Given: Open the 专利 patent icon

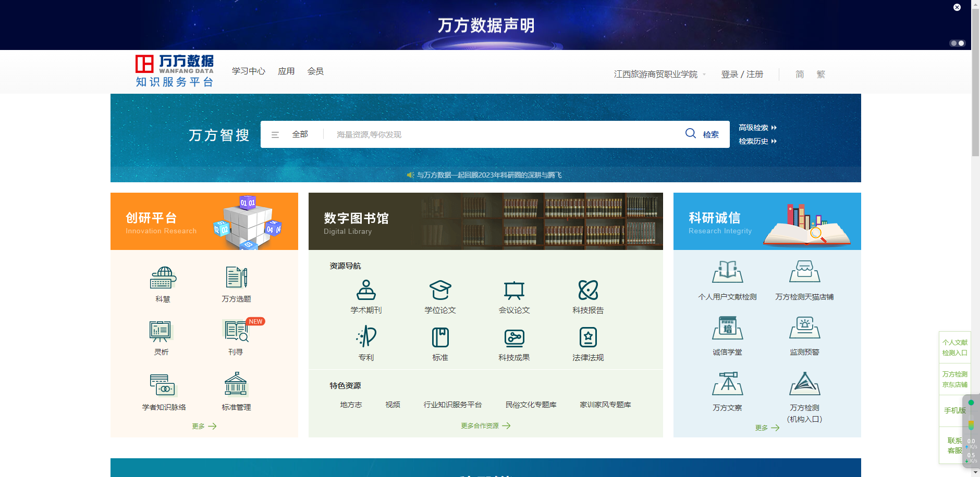Looking at the screenshot, I should point(366,337).
